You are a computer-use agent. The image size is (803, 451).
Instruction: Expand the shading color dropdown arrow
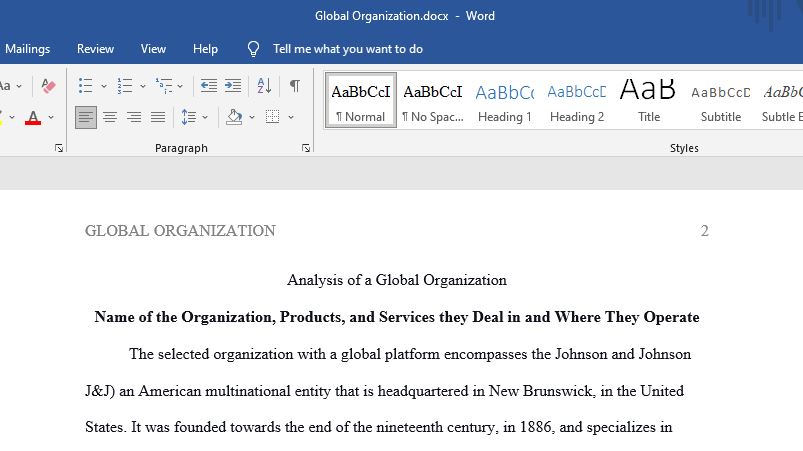pos(251,117)
